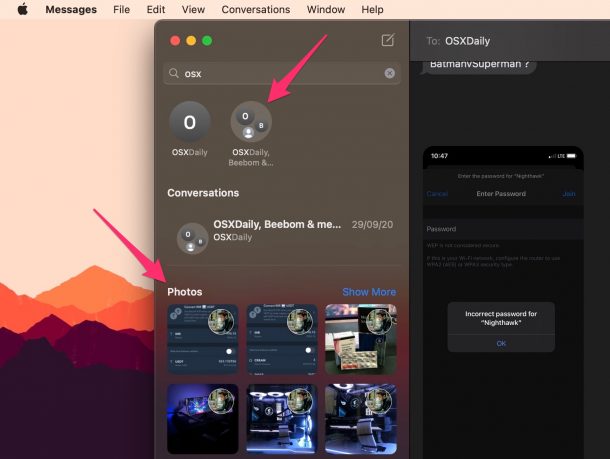Click the yellow minimize window button
The height and width of the screenshot is (459, 610).
tap(191, 41)
